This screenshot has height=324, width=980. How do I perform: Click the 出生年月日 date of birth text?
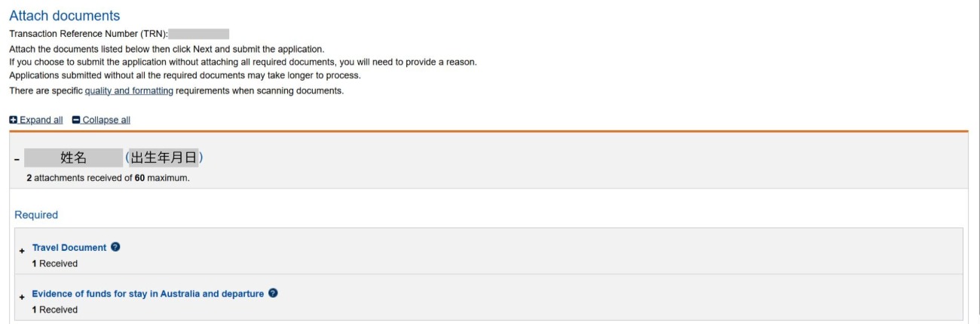[165, 158]
